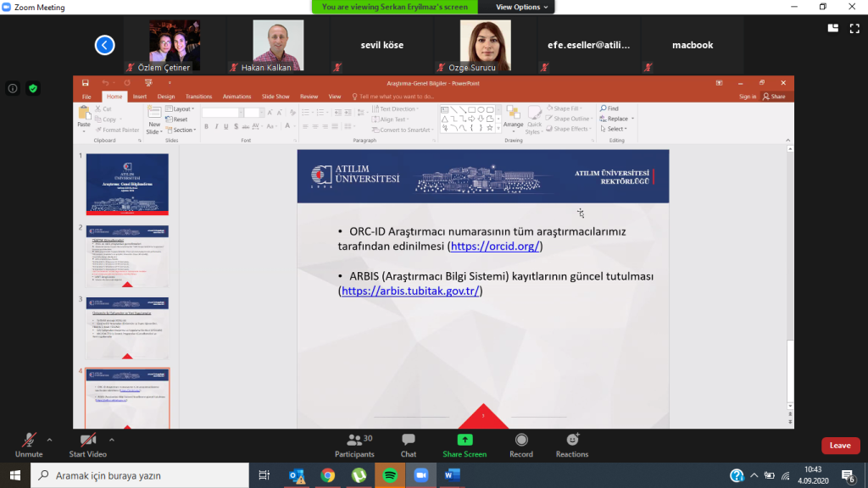Viewport: 868px width, 488px height.
Task: Select slide 3 thumbnail in slide panel
Action: point(127,328)
